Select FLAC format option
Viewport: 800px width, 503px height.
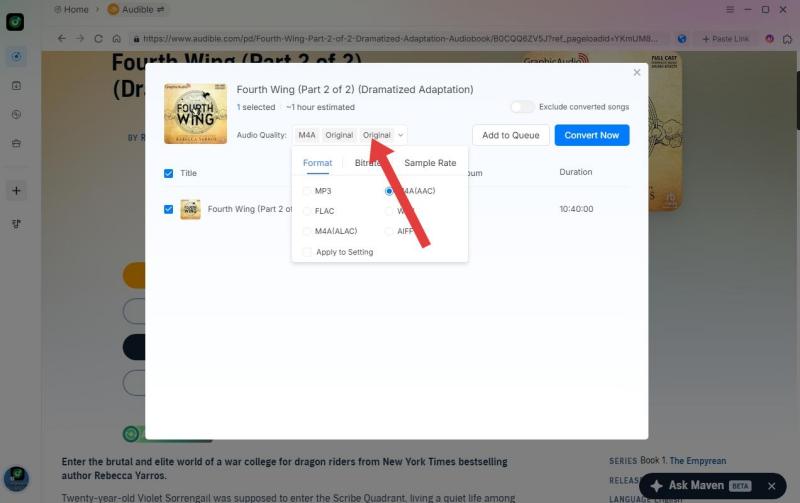(318, 211)
